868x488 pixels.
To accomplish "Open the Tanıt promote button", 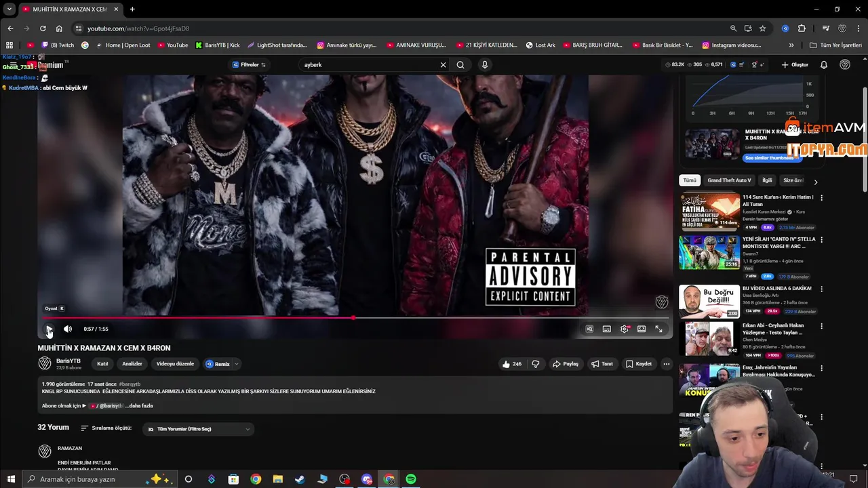I will click(601, 364).
